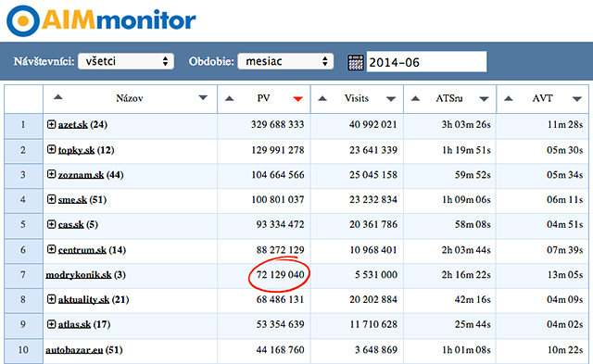593x364 pixels.
Task: Open the centrum.sk link
Action: [x=82, y=250]
